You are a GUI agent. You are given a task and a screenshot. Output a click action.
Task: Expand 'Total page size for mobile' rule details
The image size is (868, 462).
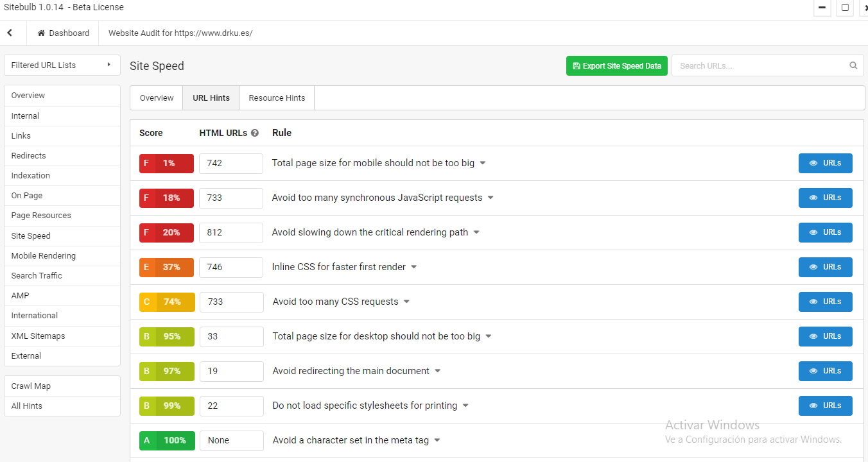click(x=483, y=163)
